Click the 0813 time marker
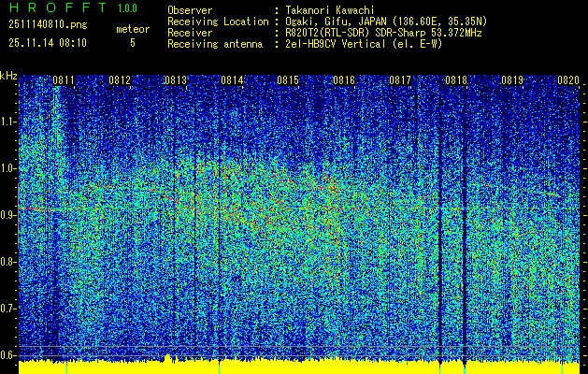Viewport: 588px width, 374px height. coord(176,79)
